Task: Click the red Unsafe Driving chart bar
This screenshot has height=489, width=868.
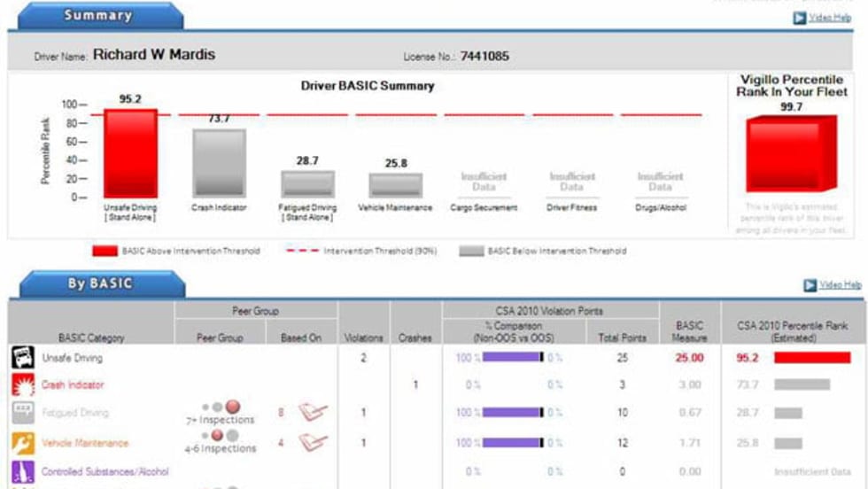Action: coord(130,152)
